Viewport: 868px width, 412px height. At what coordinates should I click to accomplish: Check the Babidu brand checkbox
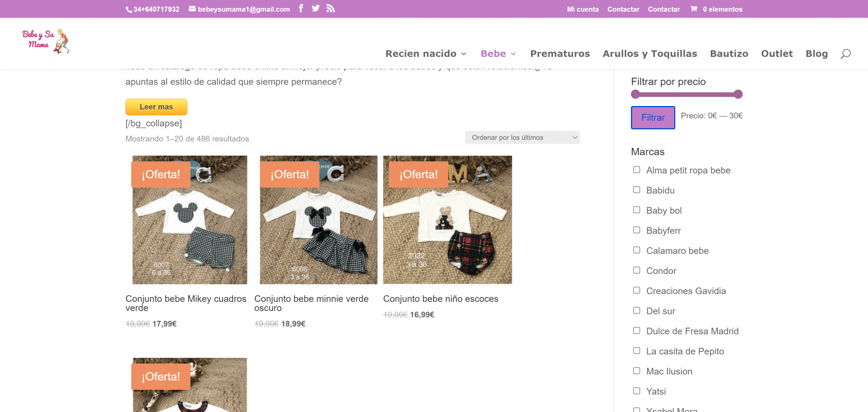(636, 190)
